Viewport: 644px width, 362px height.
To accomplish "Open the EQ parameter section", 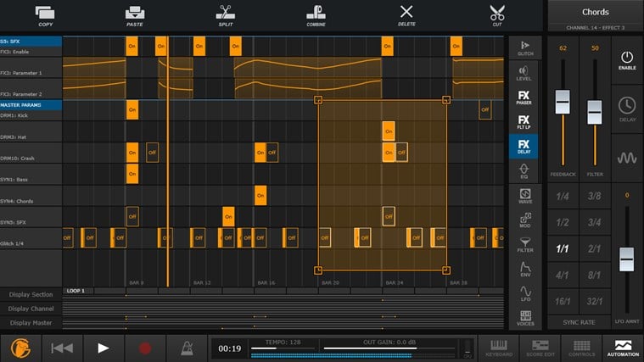I will (524, 171).
